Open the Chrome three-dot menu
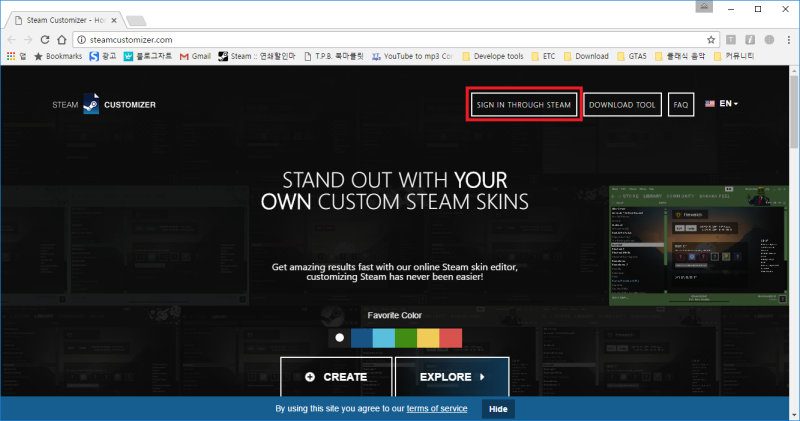This screenshot has width=800, height=421. click(788, 40)
